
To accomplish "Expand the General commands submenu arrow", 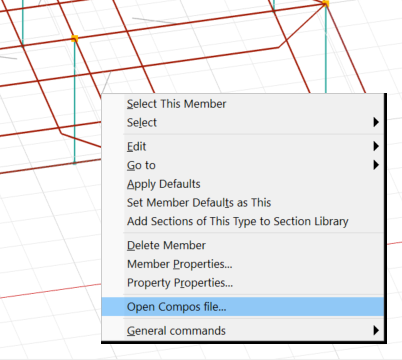I will (x=376, y=331).
